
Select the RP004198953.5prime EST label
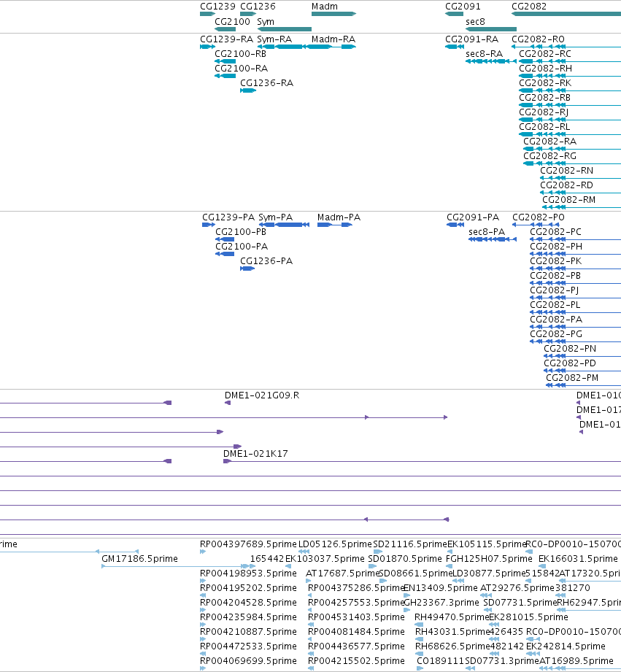pos(248,573)
